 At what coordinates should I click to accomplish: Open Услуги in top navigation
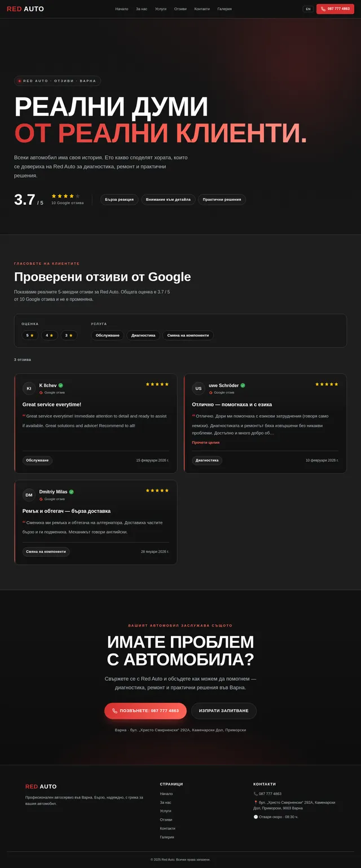click(x=161, y=9)
